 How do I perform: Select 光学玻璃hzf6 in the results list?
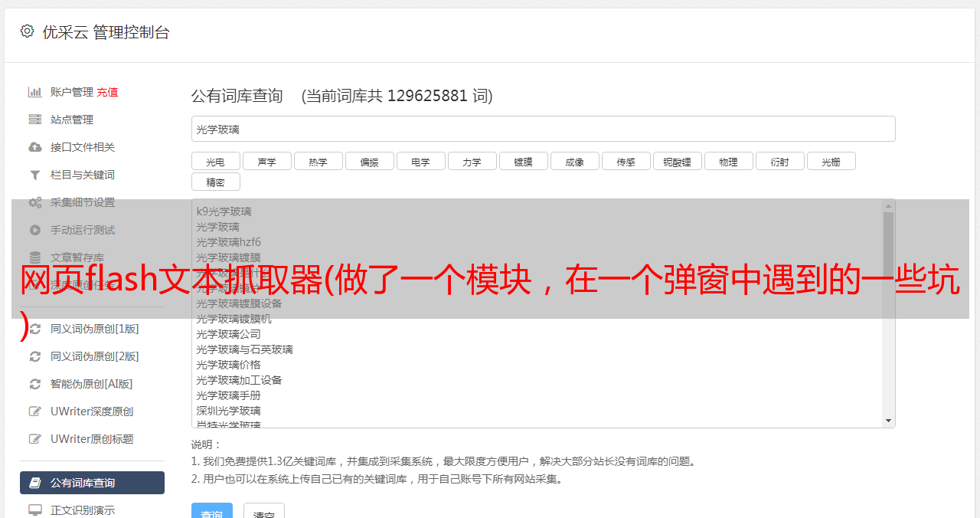(x=228, y=242)
